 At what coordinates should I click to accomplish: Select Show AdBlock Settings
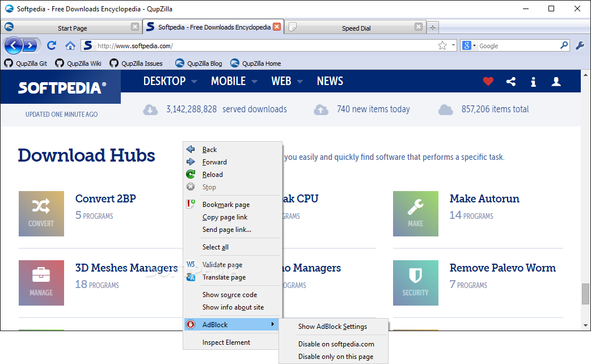334,327
